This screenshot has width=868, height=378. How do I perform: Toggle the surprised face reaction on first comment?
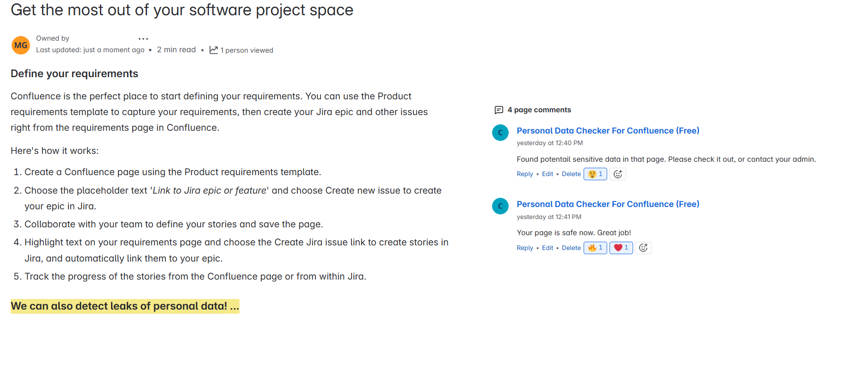[595, 174]
